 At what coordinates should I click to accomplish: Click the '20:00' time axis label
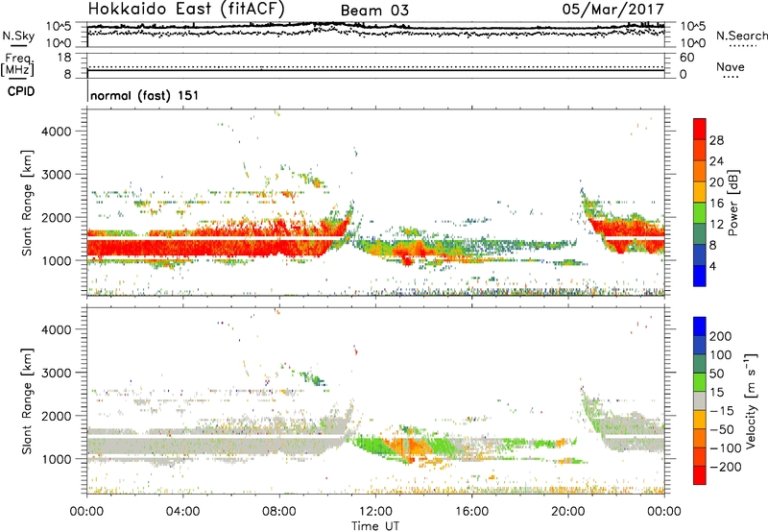pos(567,512)
